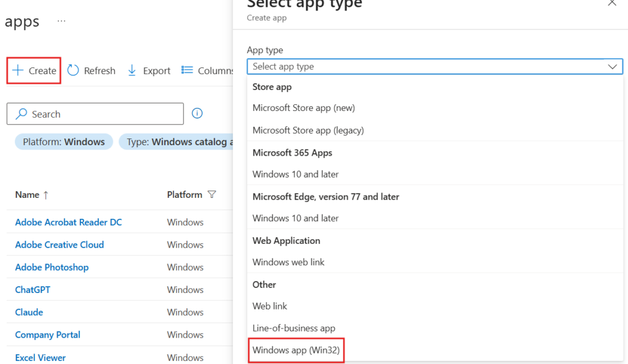
Task: Open the ChatGPT app link
Action: tap(33, 290)
